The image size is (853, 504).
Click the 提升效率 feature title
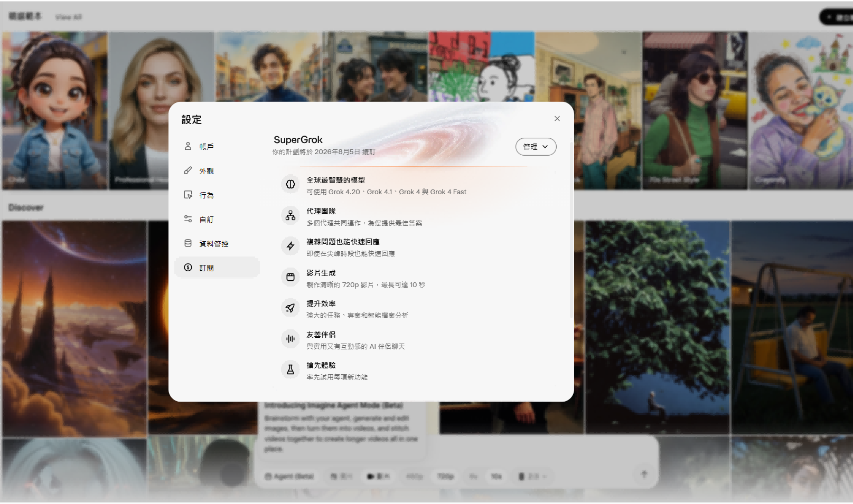pos(321,303)
